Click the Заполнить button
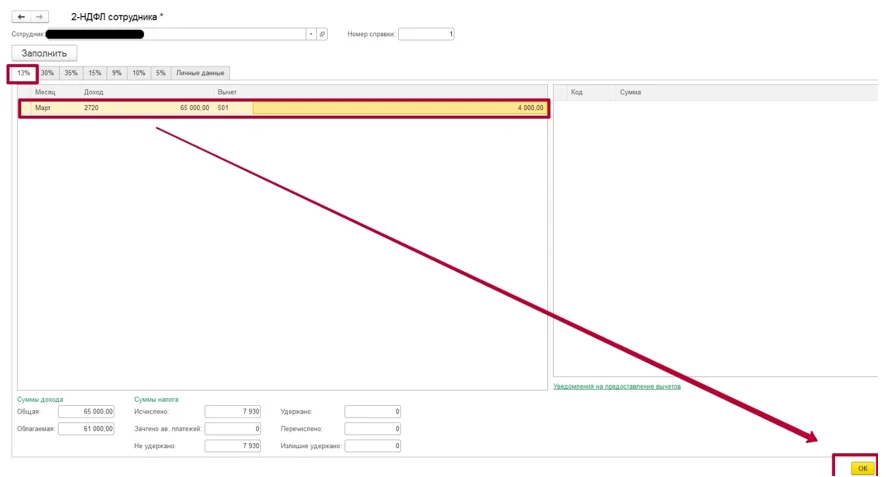Screen dimensions: 886x477 (44, 53)
